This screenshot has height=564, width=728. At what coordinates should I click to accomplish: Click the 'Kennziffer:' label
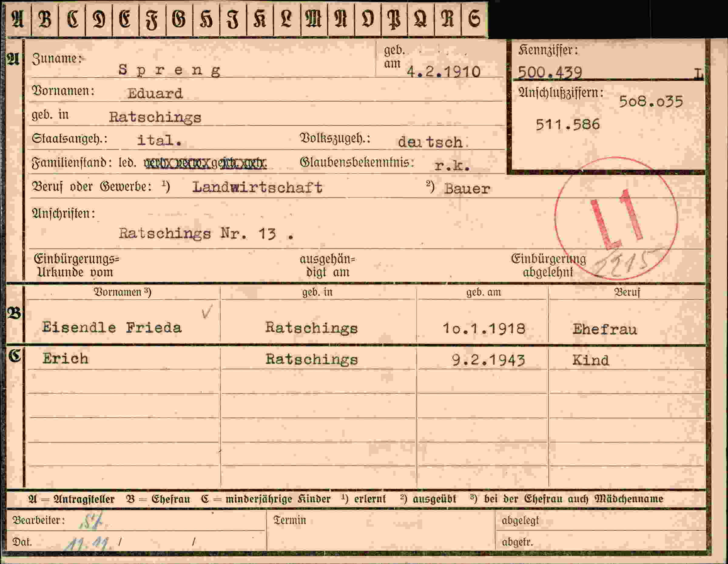click(548, 50)
